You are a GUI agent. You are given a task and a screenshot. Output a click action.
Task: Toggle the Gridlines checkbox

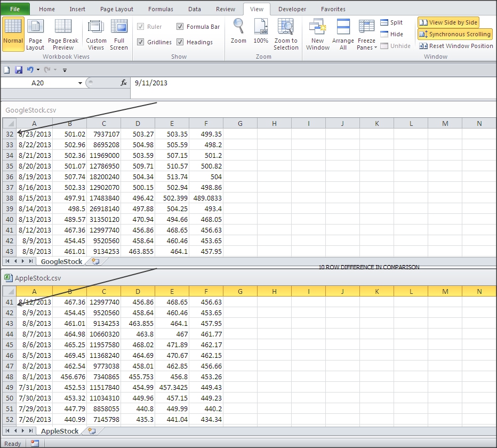pos(141,42)
